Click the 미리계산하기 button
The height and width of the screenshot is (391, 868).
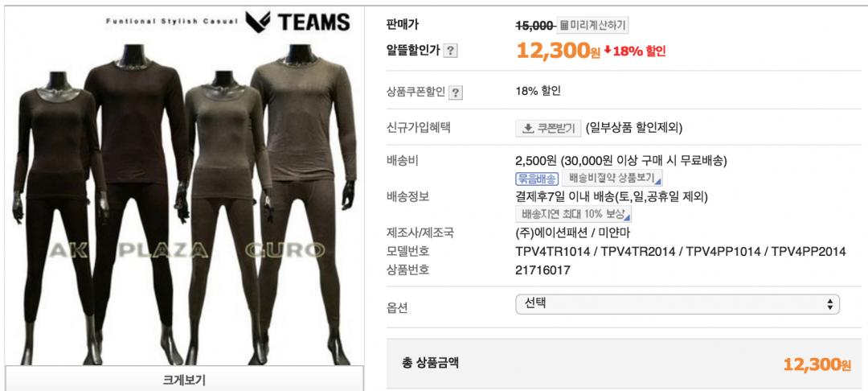(592, 26)
